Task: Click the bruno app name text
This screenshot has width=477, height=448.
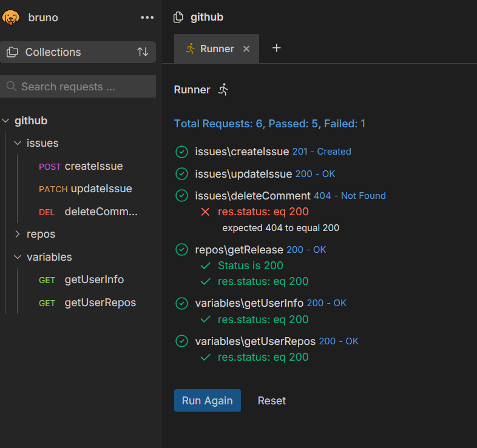Action: click(x=43, y=18)
